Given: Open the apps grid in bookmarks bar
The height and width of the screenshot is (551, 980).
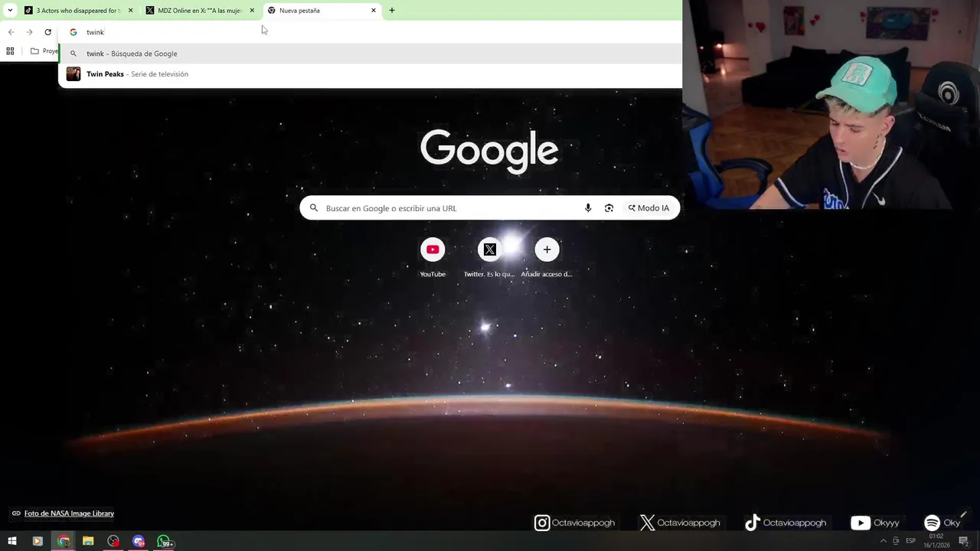Looking at the screenshot, I should tap(10, 51).
